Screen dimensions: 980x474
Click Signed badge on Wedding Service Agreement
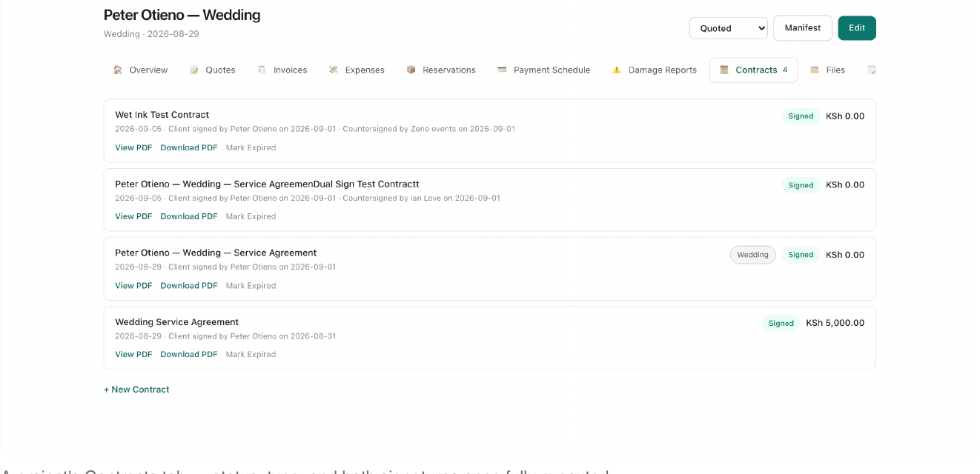(x=781, y=323)
